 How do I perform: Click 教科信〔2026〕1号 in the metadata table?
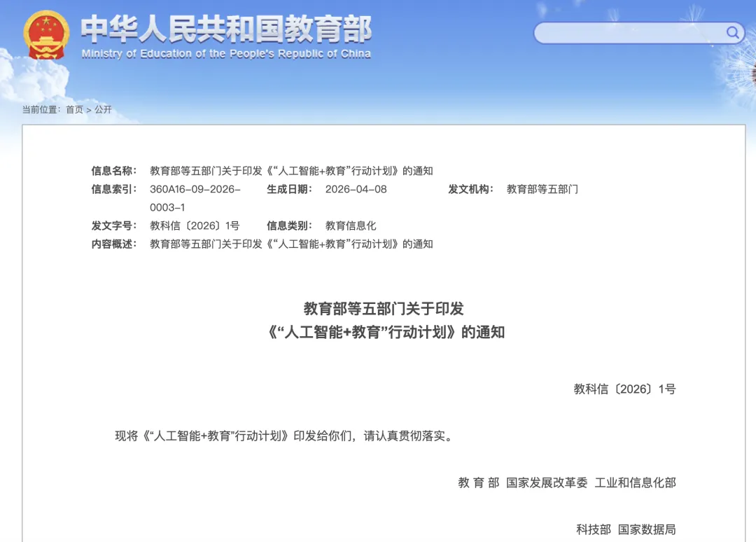(195, 225)
